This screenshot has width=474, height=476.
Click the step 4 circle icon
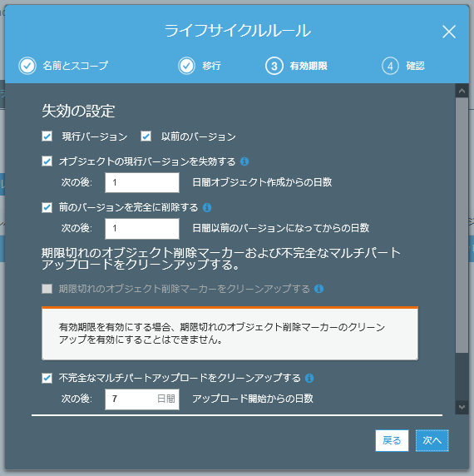click(x=390, y=66)
